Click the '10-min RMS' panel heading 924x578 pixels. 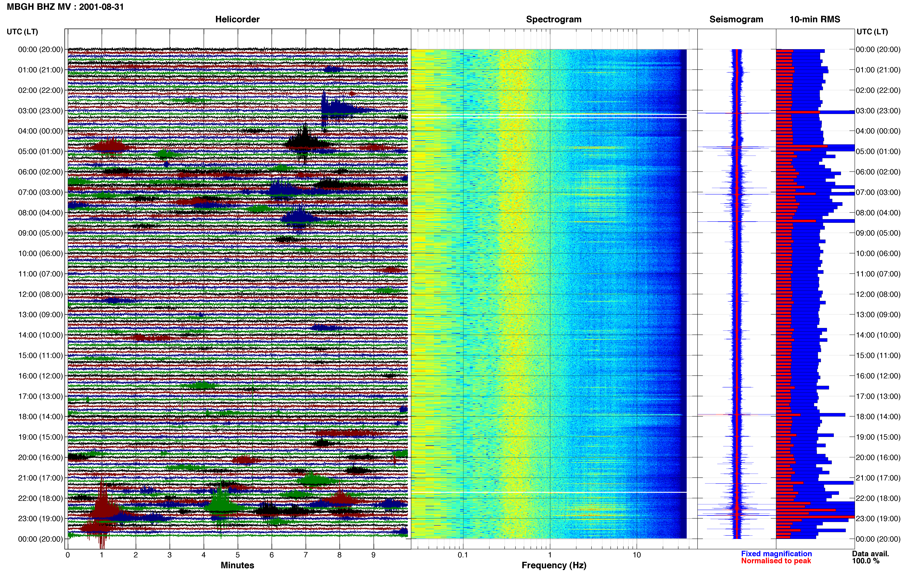point(815,19)
